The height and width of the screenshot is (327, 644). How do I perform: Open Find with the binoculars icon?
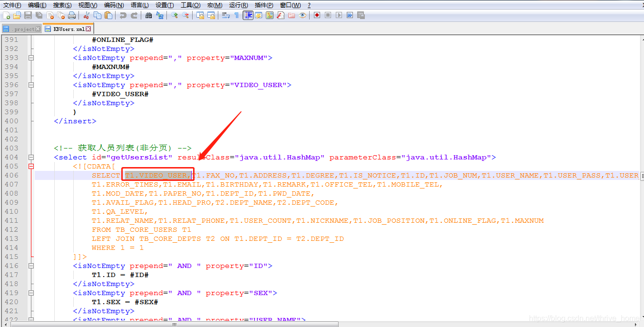[148, 15]
